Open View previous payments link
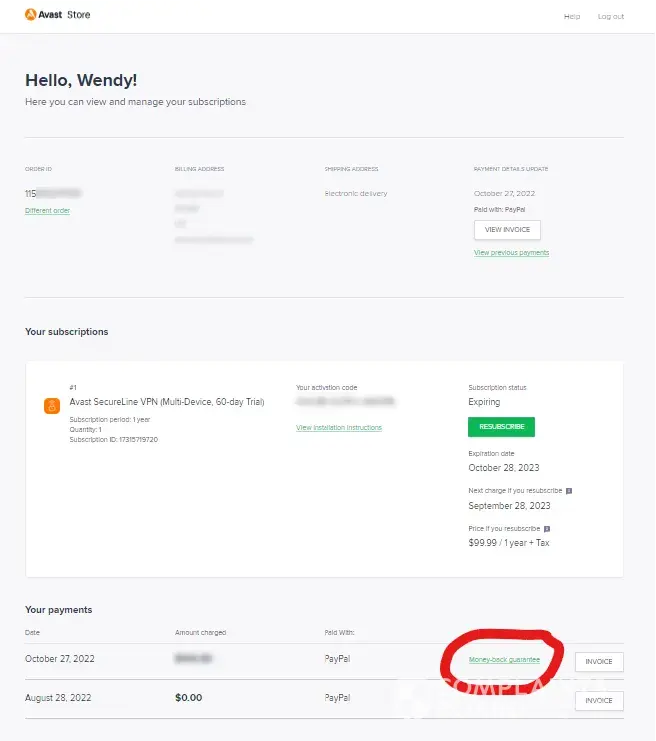The width and height of the screenshot is (656, 741). pos(511,253)
